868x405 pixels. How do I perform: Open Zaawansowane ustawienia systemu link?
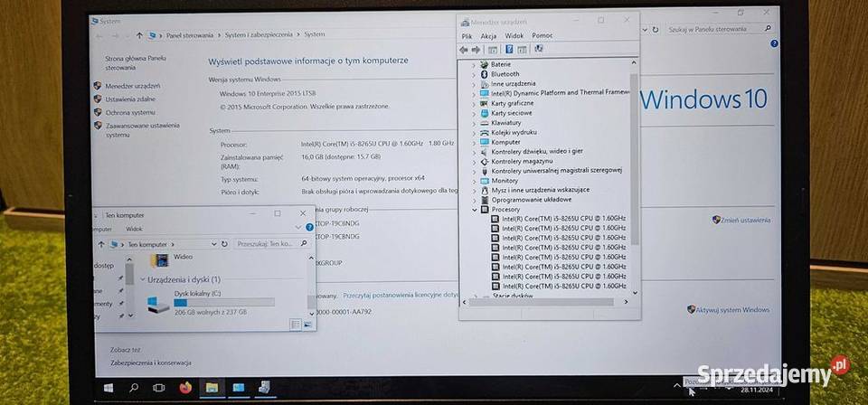[x=143, y=130]
